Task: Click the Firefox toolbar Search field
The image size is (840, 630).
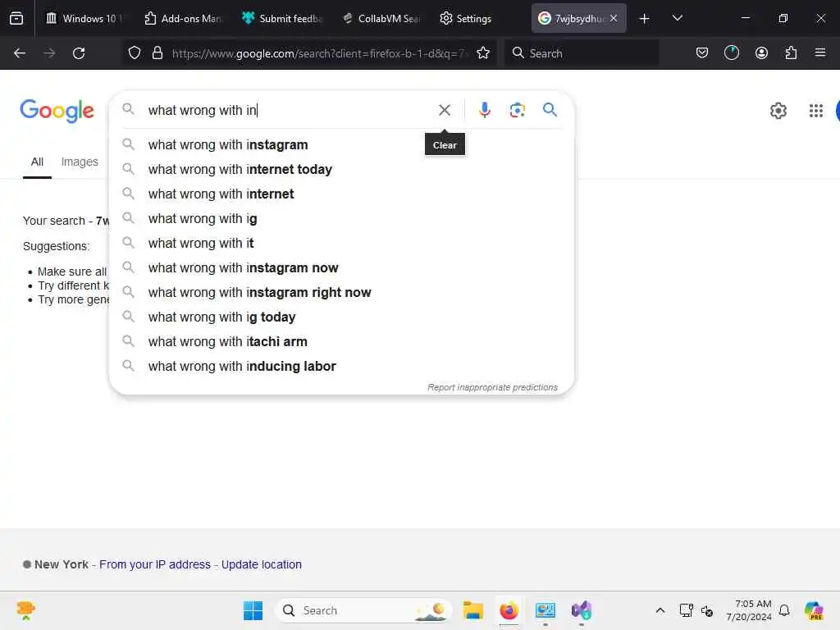Action: (582, 53)
